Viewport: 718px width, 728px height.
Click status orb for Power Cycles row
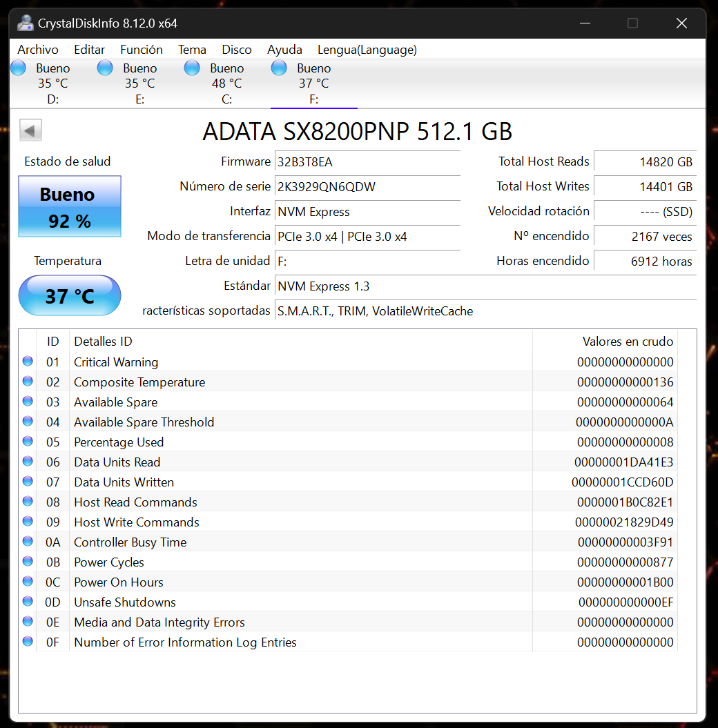pos(28,561)
